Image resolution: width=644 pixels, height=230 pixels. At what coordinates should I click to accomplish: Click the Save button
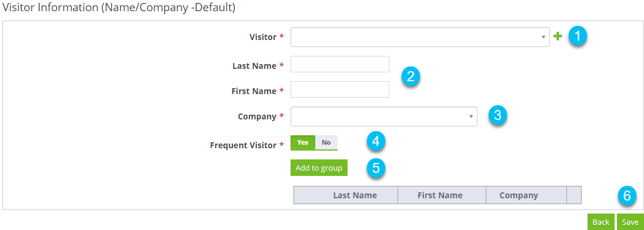pyautogui.click(x=630, y=222)
